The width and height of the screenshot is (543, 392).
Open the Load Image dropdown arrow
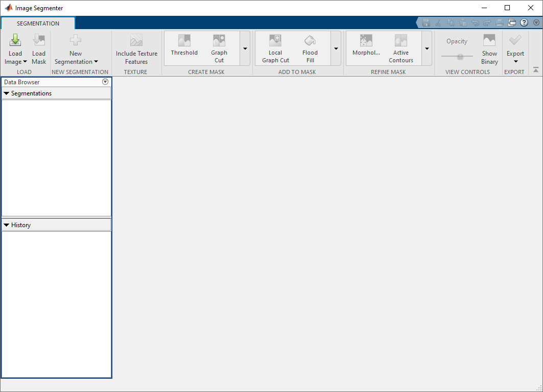[x=25, y=62]
